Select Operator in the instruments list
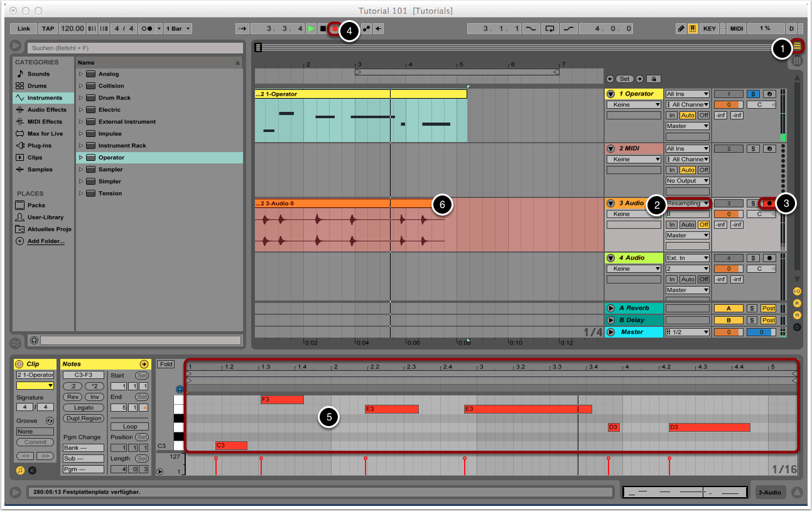This screenshot has width=812, height=511. [x=111, y=158]
